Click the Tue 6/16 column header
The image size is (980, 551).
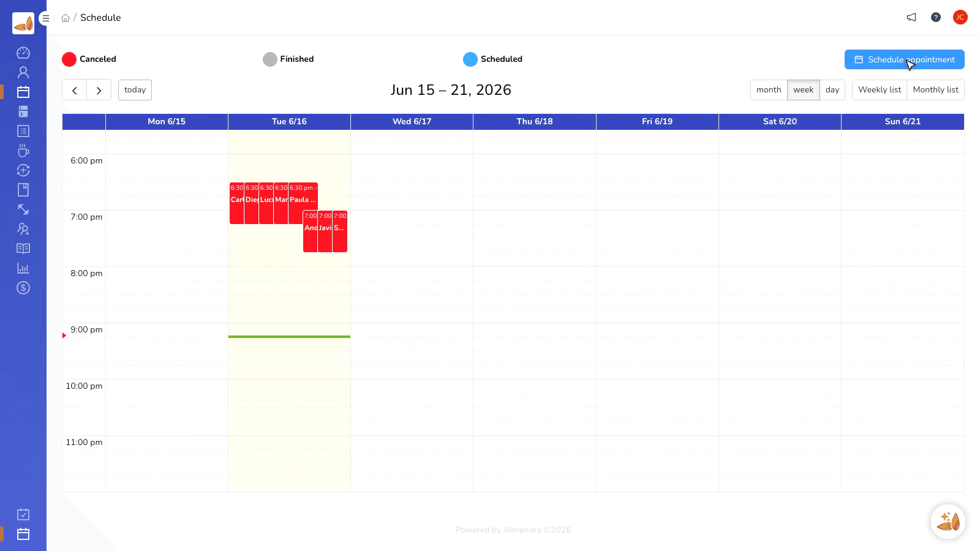click(289, 121)
